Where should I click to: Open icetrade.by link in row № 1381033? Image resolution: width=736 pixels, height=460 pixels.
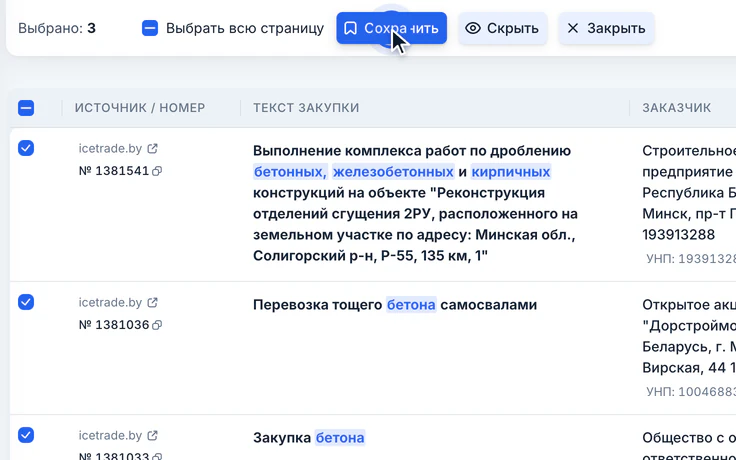(110, 436)
